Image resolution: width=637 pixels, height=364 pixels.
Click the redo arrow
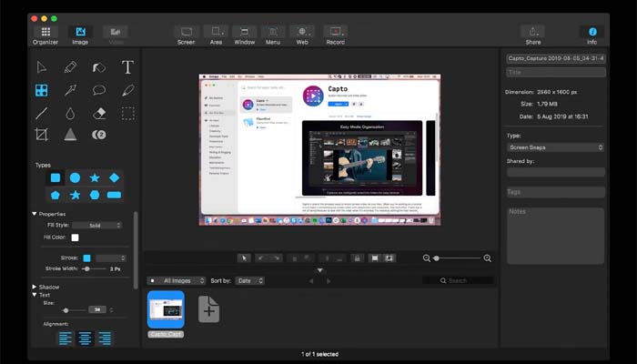pos(276,258)
